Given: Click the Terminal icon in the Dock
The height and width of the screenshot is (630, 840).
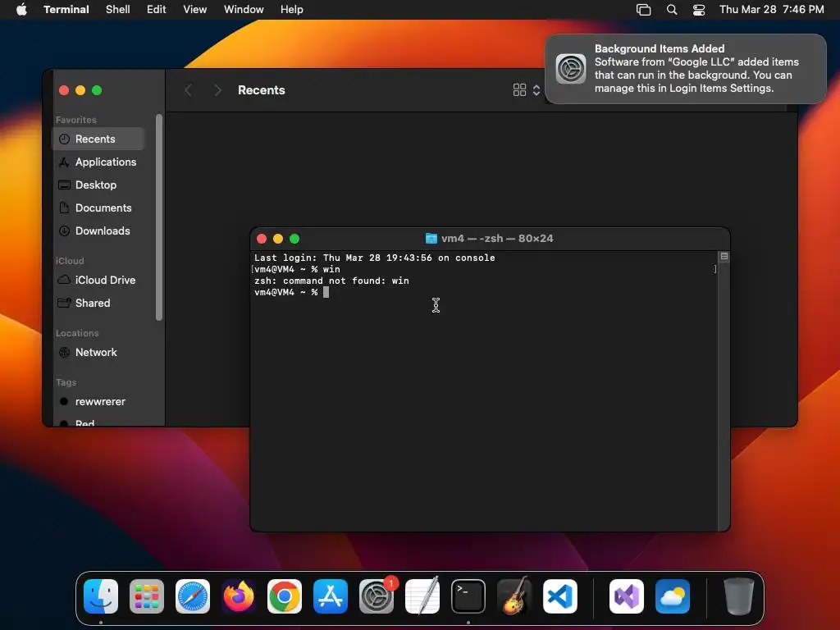Looking at the screenshot, I should pyautogui.click(x=468, y=596).
